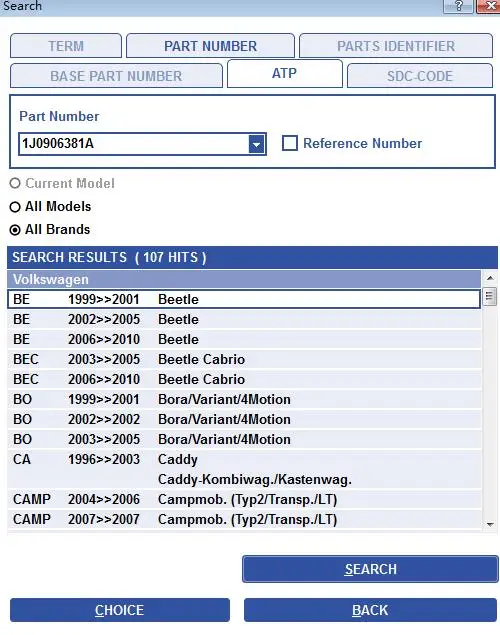The width and height of the screenshot is (500, 635).
Task: Switch to the PART NUMBER tab
Action: pos(210,46)
